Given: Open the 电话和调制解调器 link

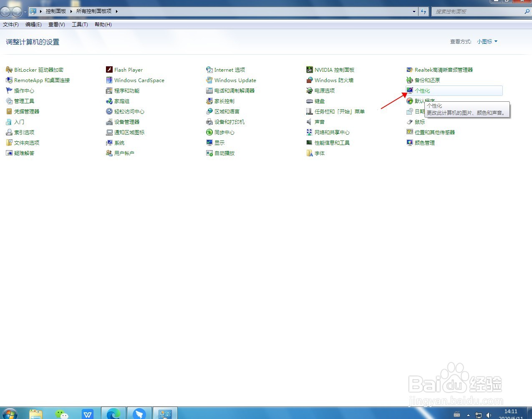Looking at the screenshot, I should coord(234,90).
